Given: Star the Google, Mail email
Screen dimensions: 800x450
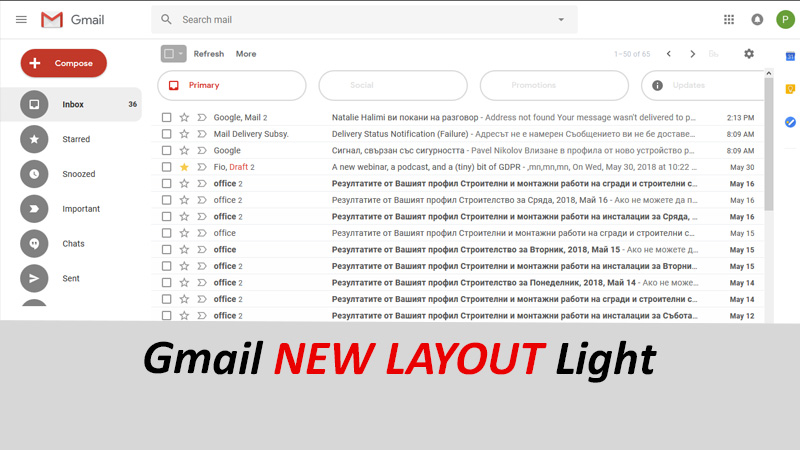Looking at the screenshot, I should (x=184, y=117).
